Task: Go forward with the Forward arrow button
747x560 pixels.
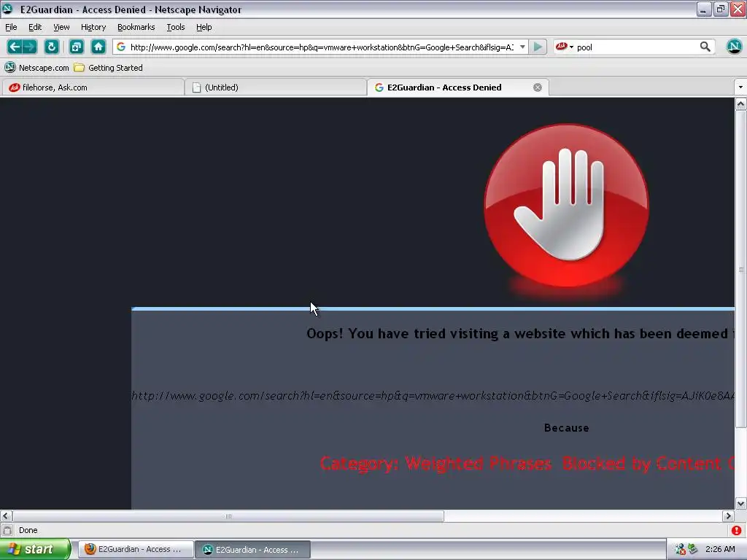Action: (x=29, y=47)
